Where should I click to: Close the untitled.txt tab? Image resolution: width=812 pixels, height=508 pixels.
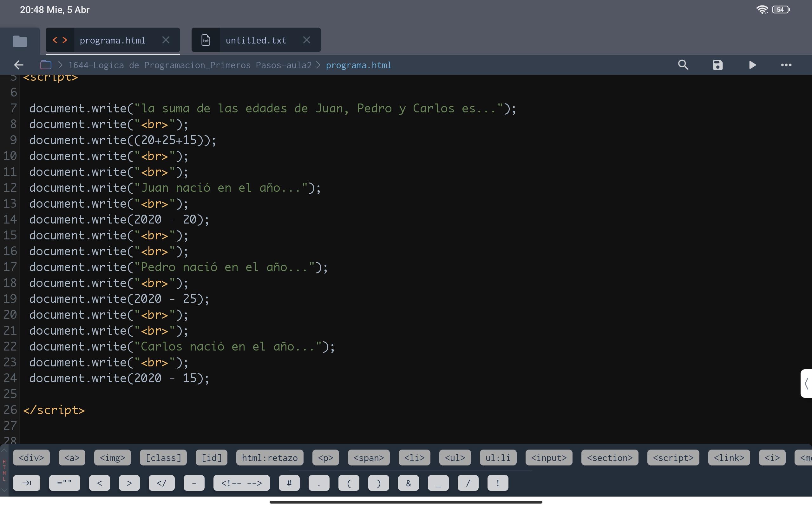[x=306, y=40]
